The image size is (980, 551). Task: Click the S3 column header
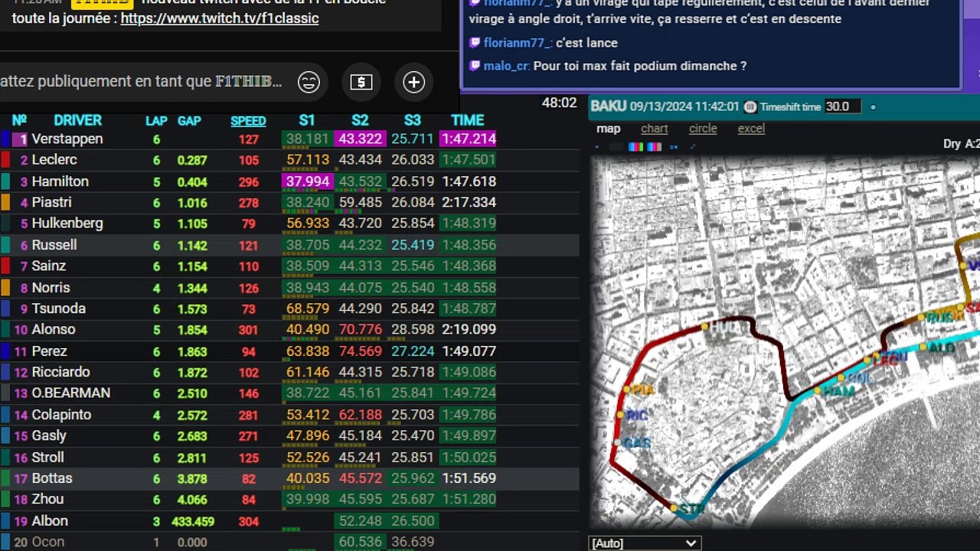click(x=413, y=120)
